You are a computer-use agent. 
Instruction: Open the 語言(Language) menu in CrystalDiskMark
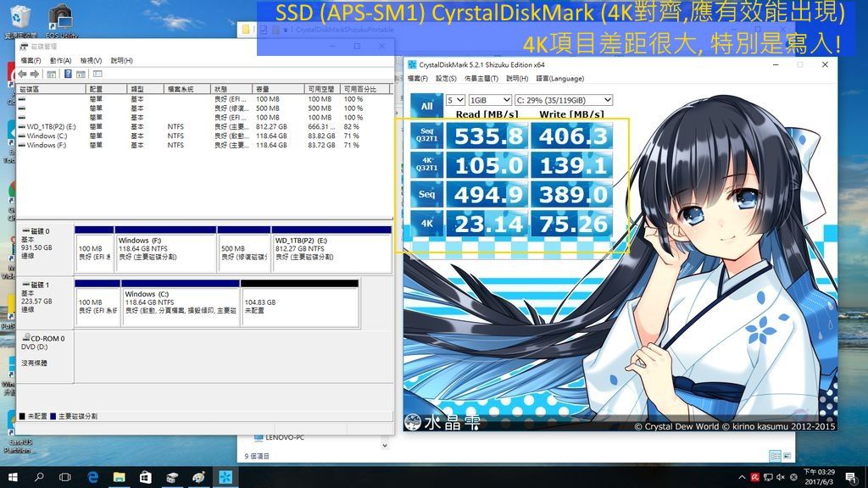point(558,79)
